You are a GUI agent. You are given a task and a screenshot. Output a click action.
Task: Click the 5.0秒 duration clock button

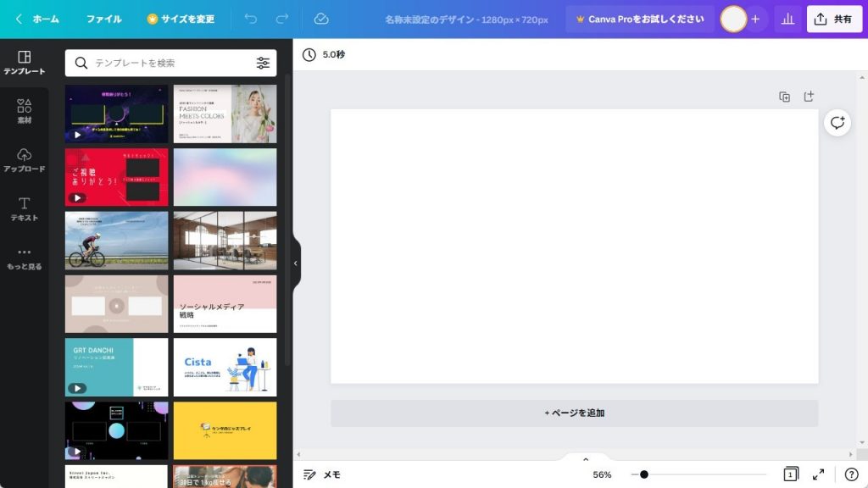(x=324, y=55)
